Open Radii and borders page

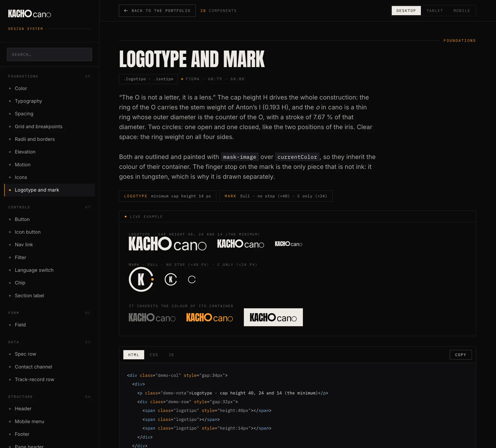[x=50, y=139]
